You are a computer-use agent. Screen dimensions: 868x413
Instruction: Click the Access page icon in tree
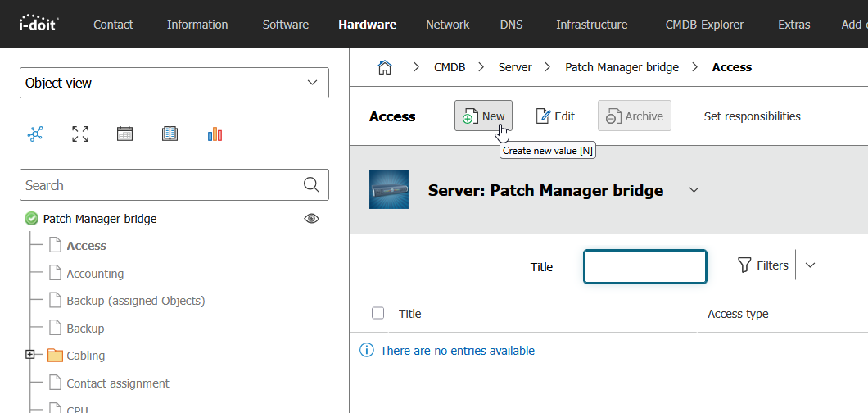click(x=55, y=245)
